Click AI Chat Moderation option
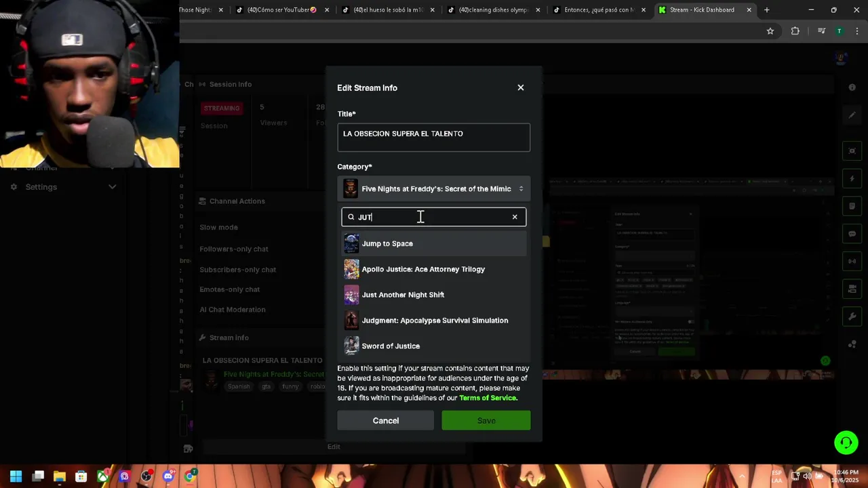Viewport: 868px width, 488px height. 233,310
